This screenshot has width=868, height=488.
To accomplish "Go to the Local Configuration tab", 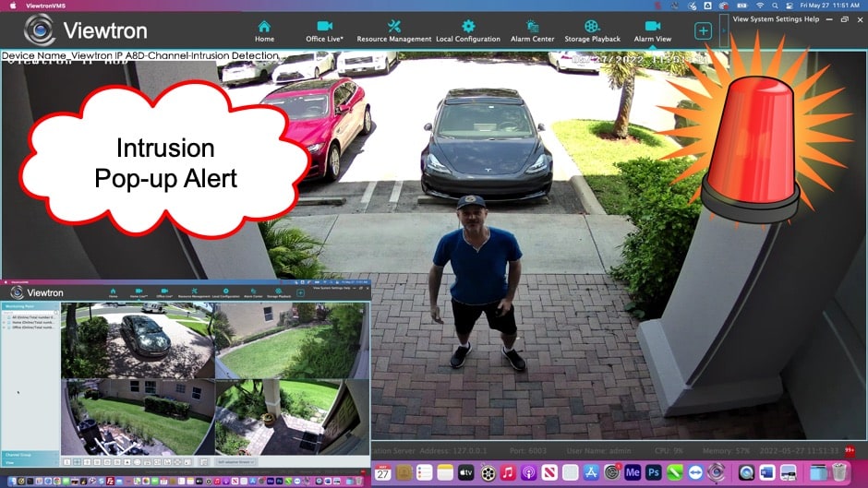I will point(468,31).
